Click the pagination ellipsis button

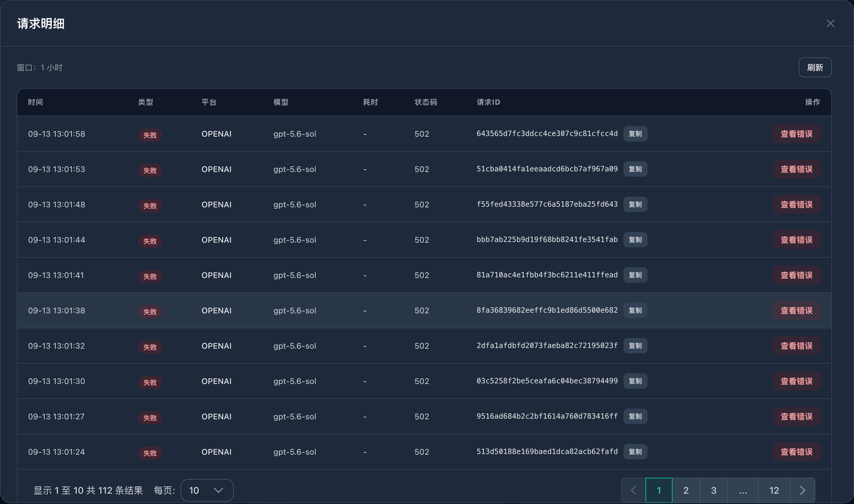743,490
